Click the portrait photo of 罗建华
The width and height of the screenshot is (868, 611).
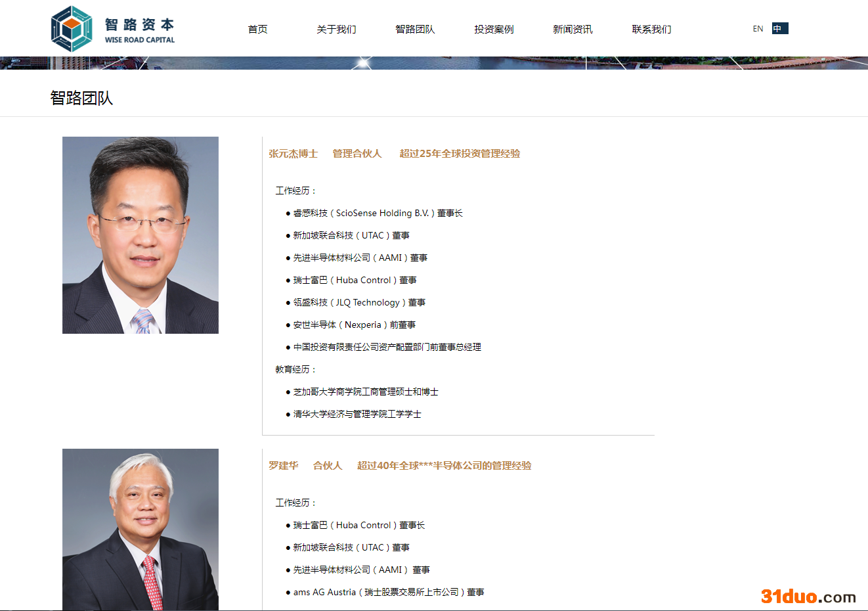point(141,529)
